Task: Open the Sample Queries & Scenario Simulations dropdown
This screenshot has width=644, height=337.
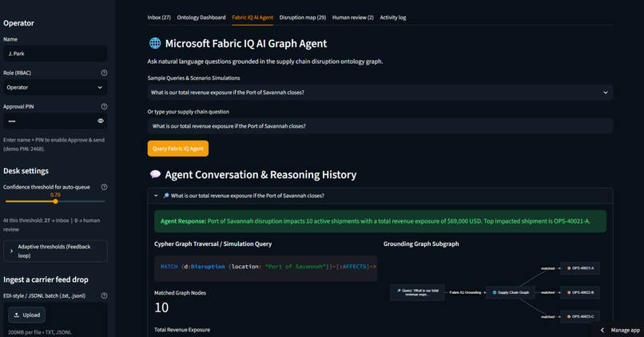Action: tap(380, 93)
